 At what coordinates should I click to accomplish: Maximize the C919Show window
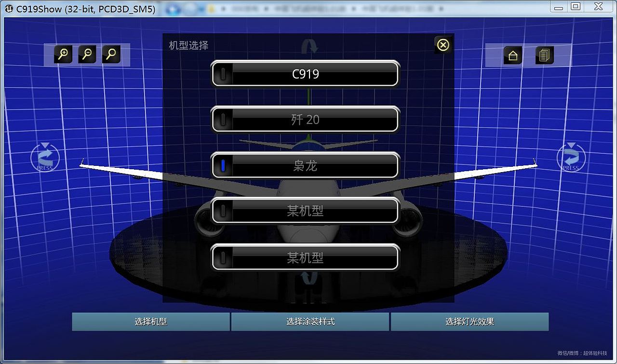point(575,6)
